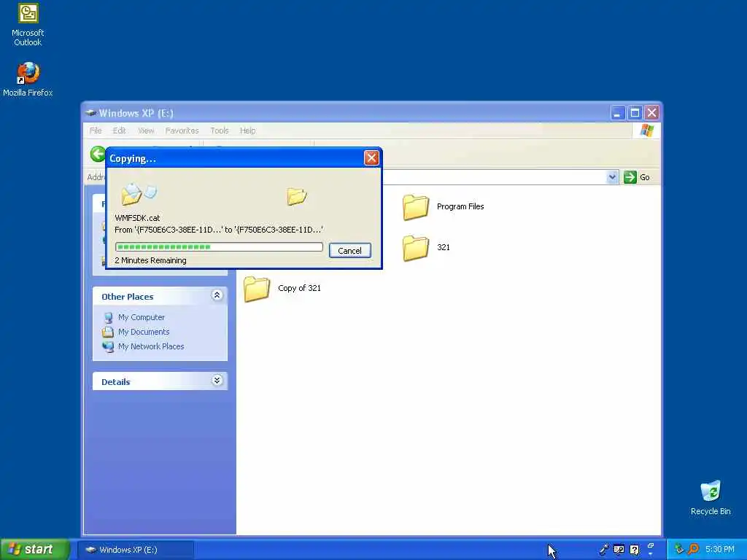
Task: Open the View menu
Action: (146, 131)
